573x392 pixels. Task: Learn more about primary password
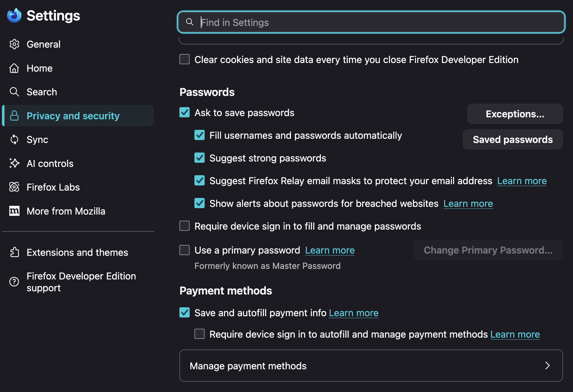tap(330, 250)
